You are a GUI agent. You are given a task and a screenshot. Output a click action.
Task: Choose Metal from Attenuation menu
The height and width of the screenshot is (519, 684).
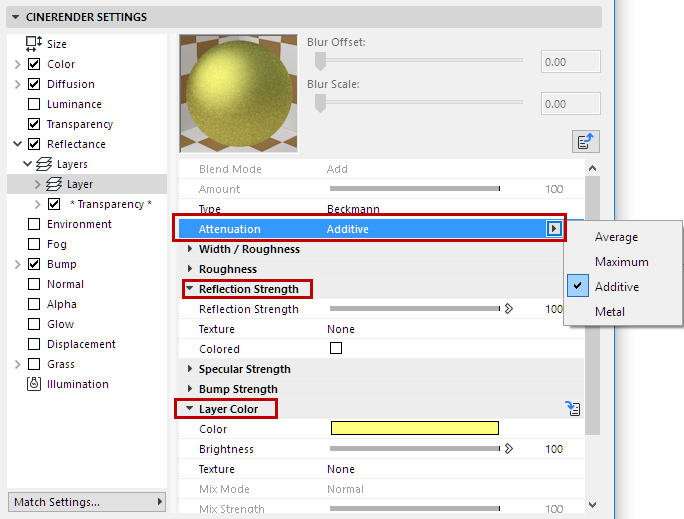pyautogui.click(x=610, y=311)
